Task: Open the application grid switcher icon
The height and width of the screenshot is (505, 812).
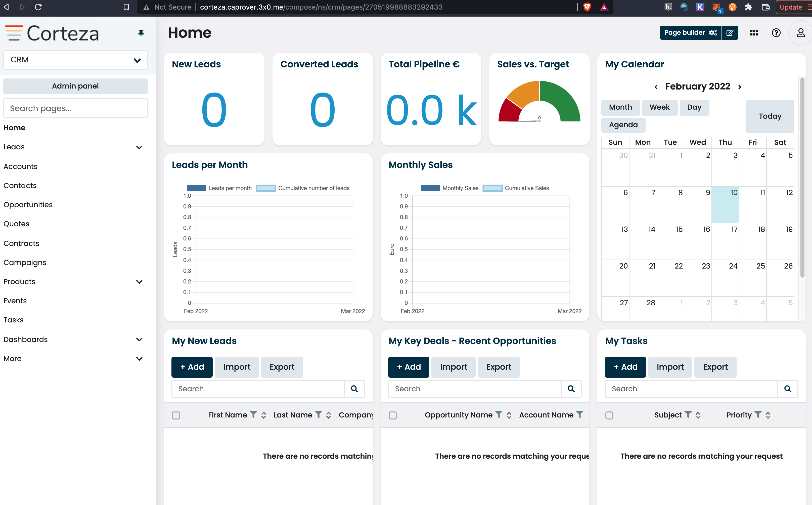Action: (x=754, y=33)
